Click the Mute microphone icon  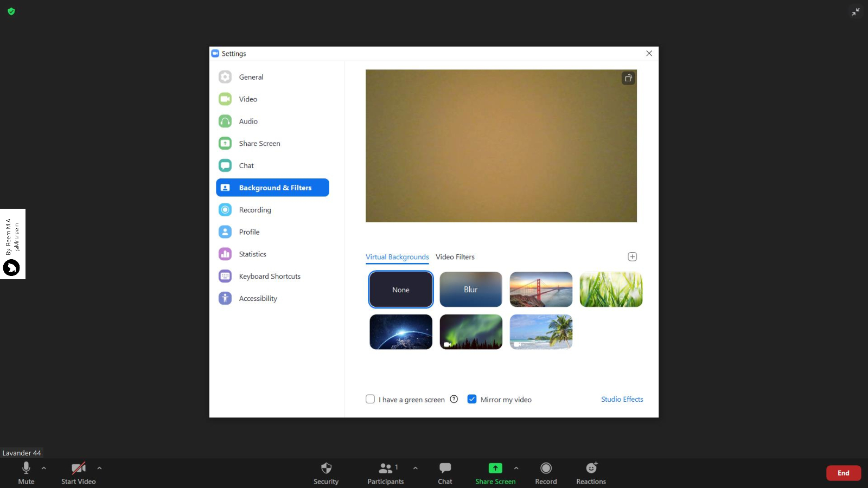click(x=26, y=468)
